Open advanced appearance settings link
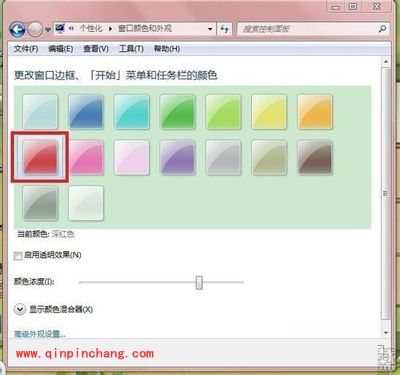The height and width of the screenshot is (375, 400). pyautogui.click(x=40, y=333)
